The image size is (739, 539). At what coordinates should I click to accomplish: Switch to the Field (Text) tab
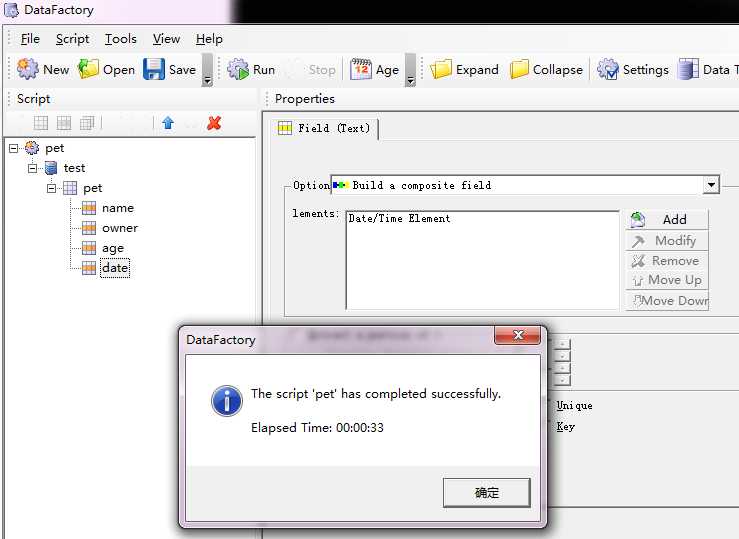(x=325, y=128)
